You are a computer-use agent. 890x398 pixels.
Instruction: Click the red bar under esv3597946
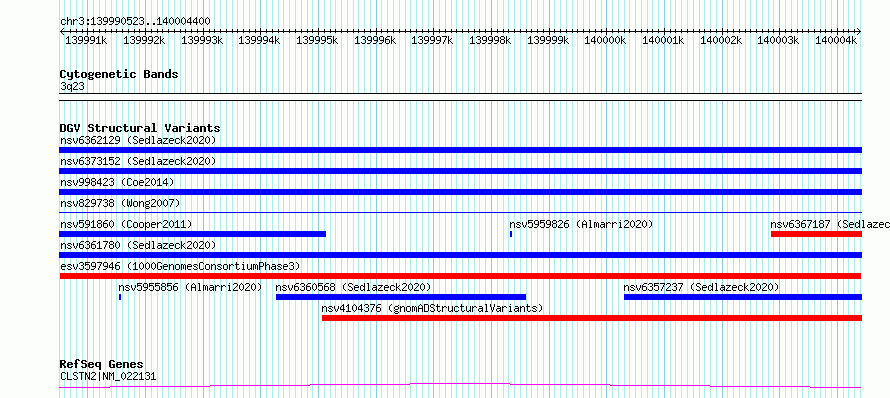(x=460, y=276)
